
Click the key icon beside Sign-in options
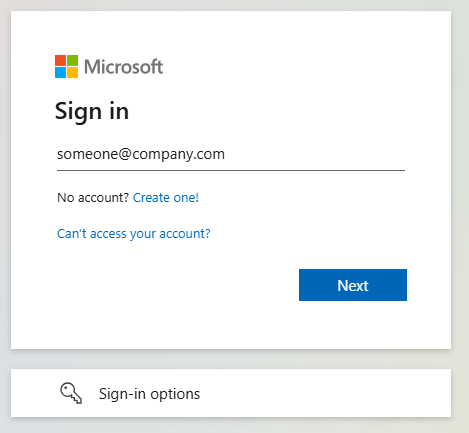click(x=71, y=393)
